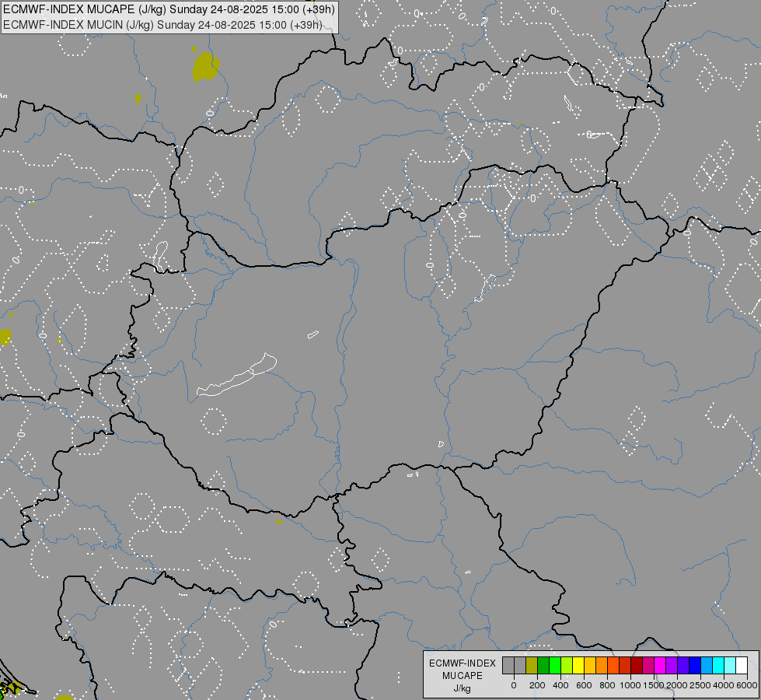Select the white color swatch in legend
The image size is (761, 700).
tap(742, 665)
